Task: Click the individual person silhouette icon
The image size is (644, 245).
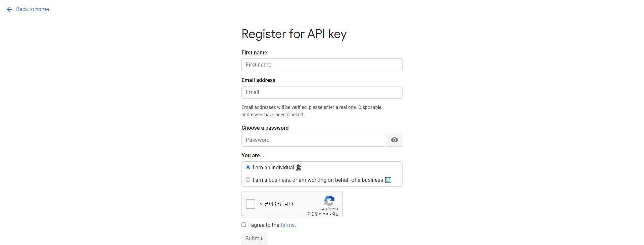Action: pos(299,167)
